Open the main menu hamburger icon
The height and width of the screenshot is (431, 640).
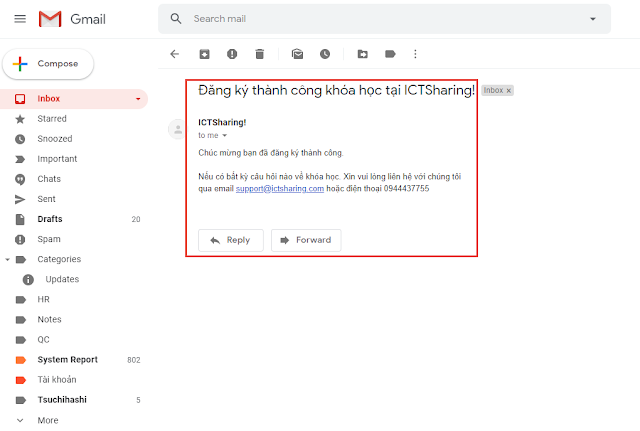point(20,19)
